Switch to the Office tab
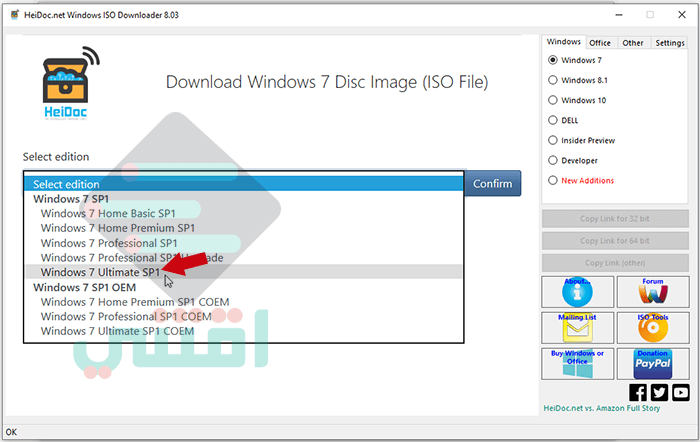This screenshot has width=700, height=442. coord(600,43)
